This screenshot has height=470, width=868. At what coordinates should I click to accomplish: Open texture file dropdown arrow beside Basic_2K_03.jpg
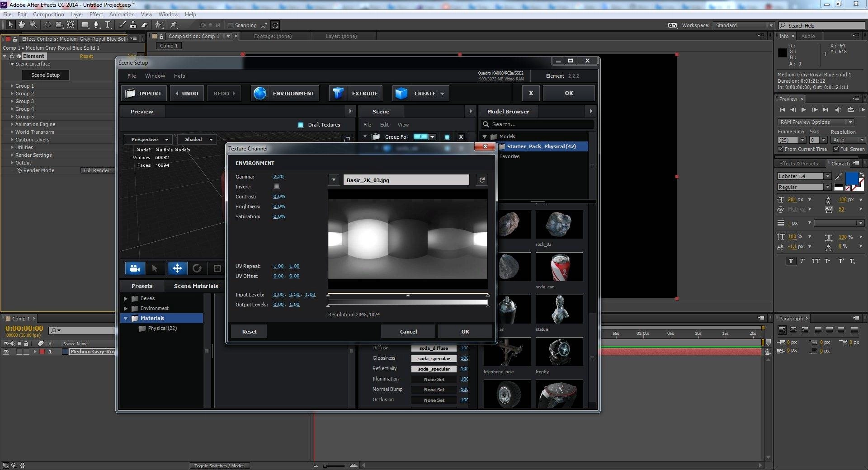[334, 180]
